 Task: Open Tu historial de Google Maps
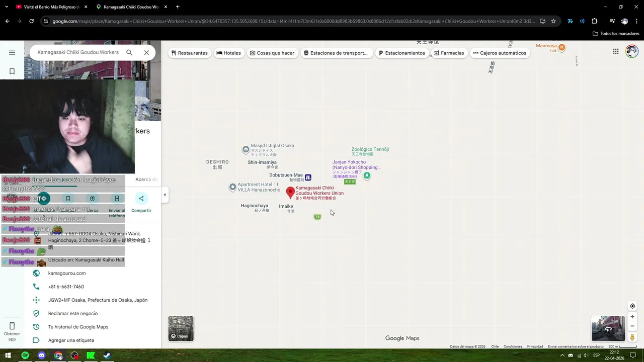point(78,327)
